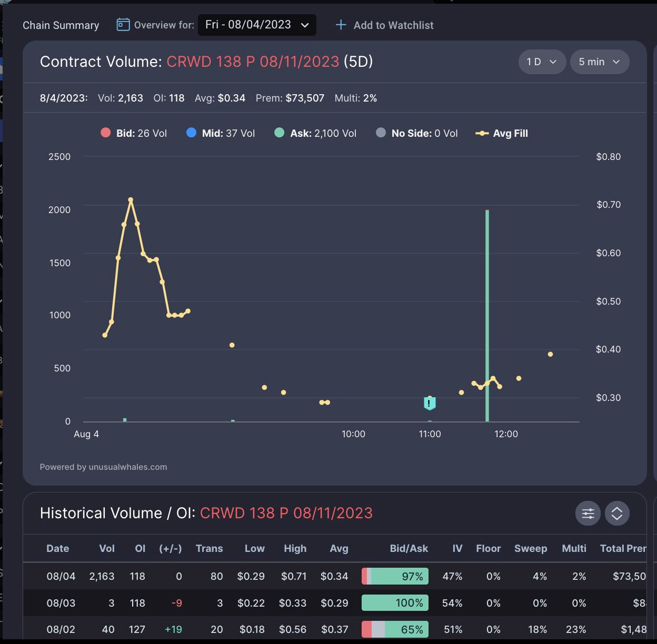Click the gray No Side legend dot
This screenshot has width=657, height=644.
pyautogui.click(x=380, y=133)
